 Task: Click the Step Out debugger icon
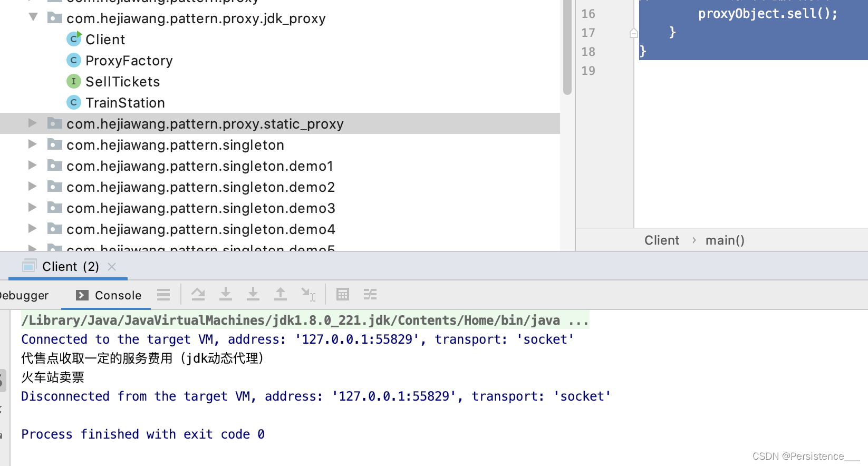pos(281,294)
